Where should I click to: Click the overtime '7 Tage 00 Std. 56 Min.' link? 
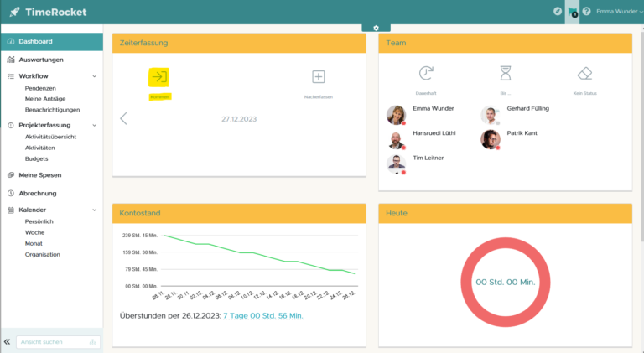[x=262, y=315]
